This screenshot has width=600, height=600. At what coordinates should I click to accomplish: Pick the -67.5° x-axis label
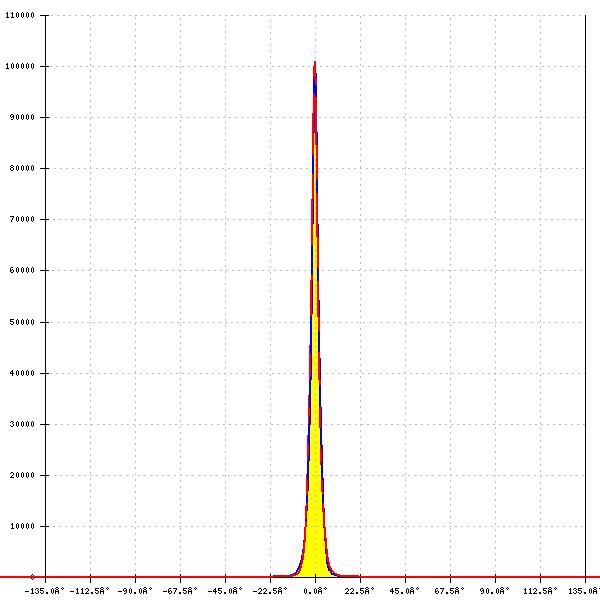tap(180, 591)
